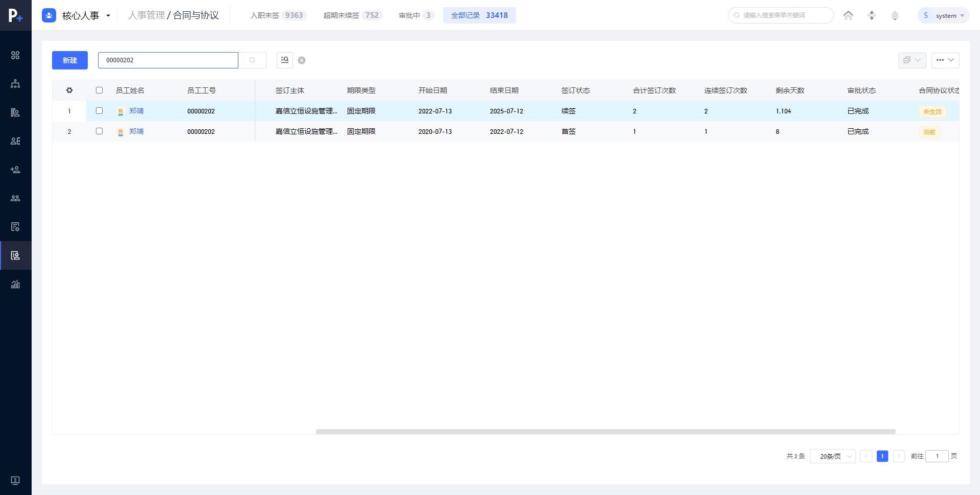Viewport: 980px width, 495px height.
Task: Open the advanced filter icon
Action: [x=285, y=60]
